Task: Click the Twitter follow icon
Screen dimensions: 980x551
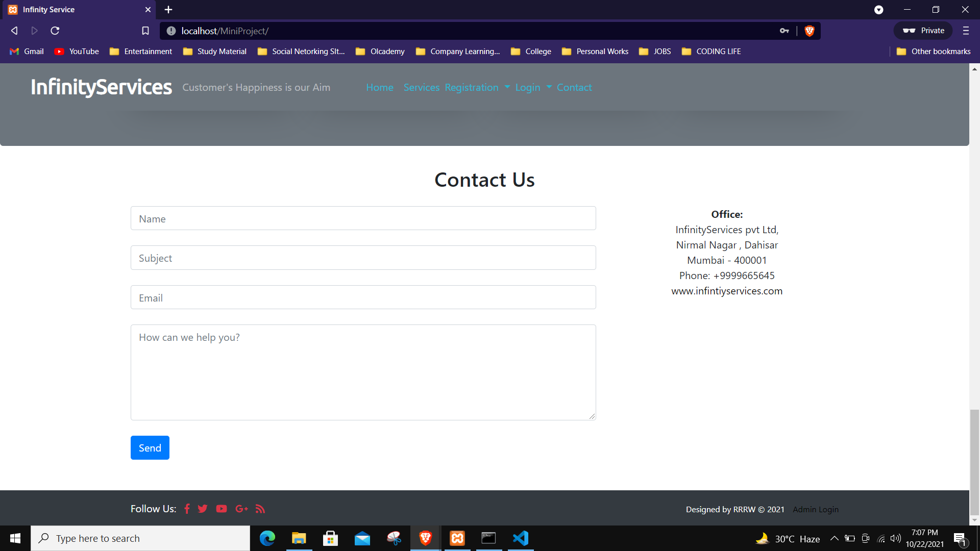Action: point(202,509)
